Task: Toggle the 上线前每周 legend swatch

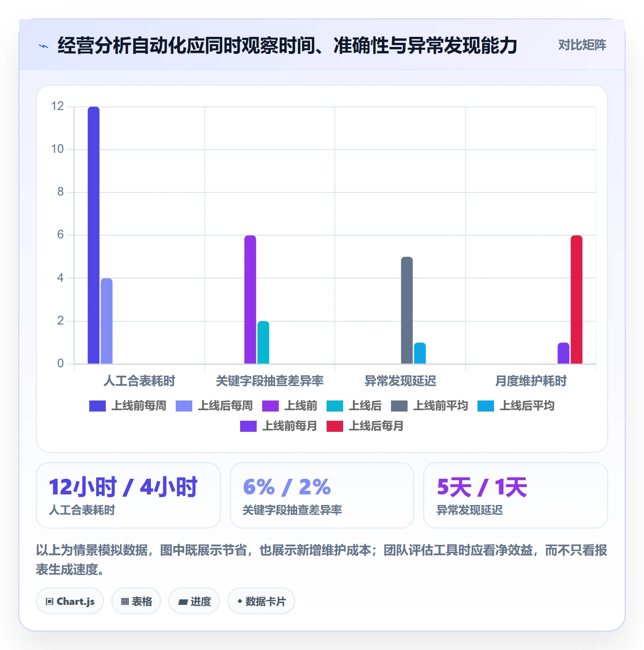Action: [x=98, y=406]
